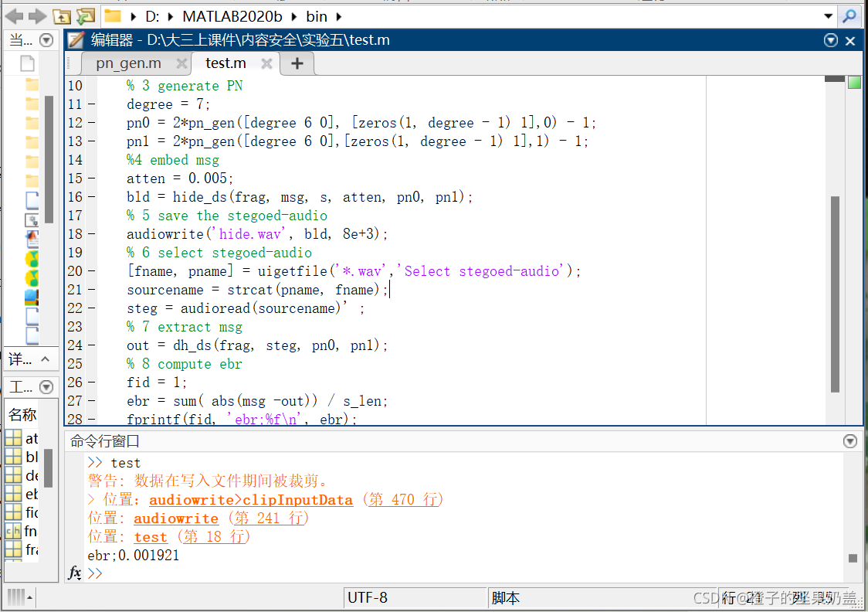Set breakpoint at line 11 dash
868x612 pixels.
(92, 104)
